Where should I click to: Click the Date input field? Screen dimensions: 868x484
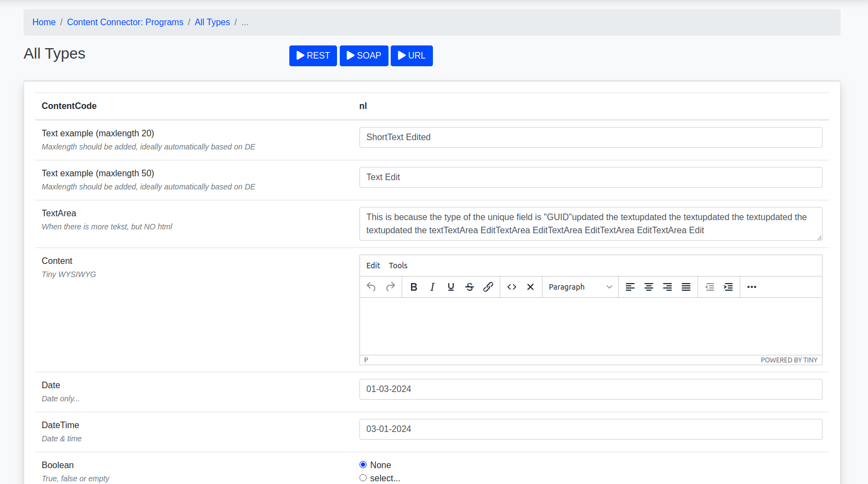pos(590,389)
